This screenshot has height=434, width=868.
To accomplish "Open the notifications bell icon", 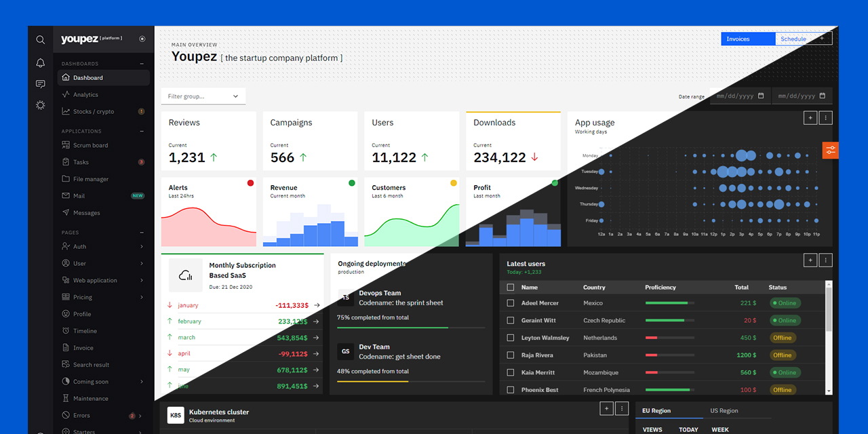I will [x=41, y=63].
